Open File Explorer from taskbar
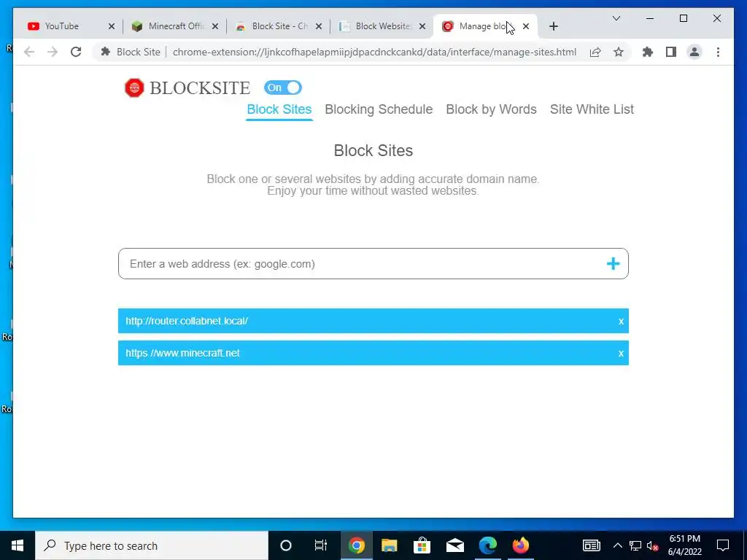747x560 pixels. [x=390, y=545]
